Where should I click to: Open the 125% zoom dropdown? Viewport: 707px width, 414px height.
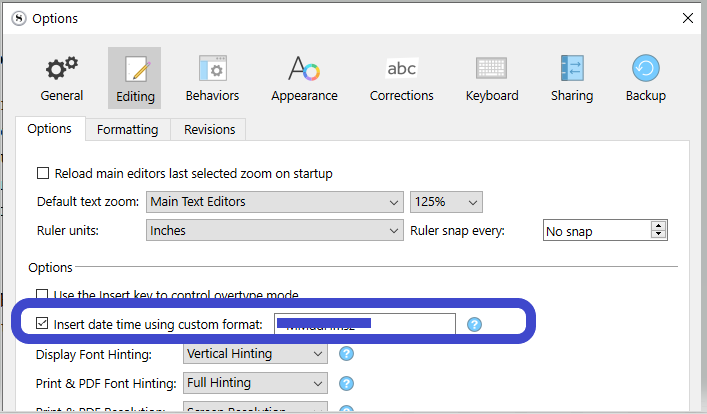pyautogui.click(x=446, y=202)
